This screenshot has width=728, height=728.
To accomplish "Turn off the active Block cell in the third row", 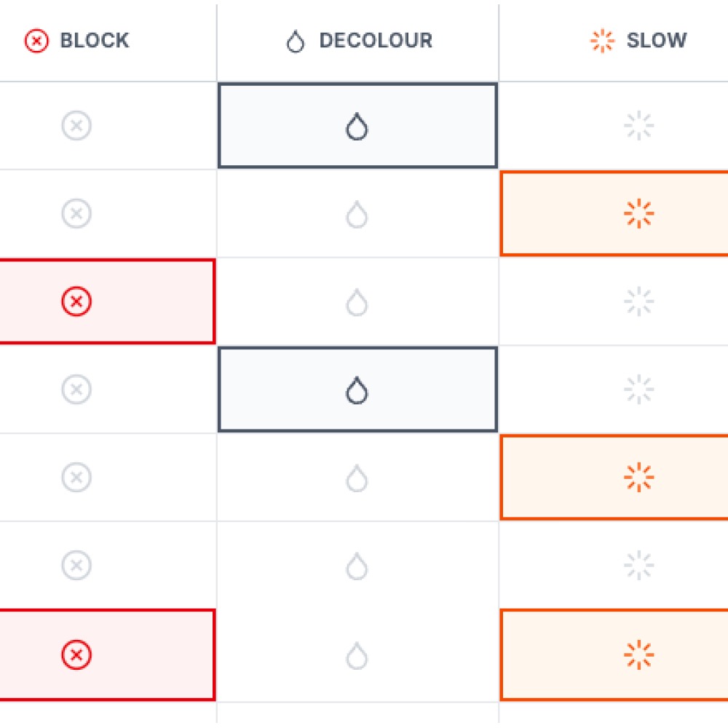I will tap(76, 301).
